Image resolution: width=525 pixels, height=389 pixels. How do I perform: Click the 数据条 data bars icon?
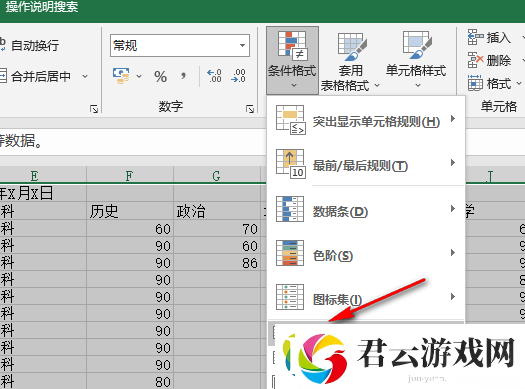[290, 209]
